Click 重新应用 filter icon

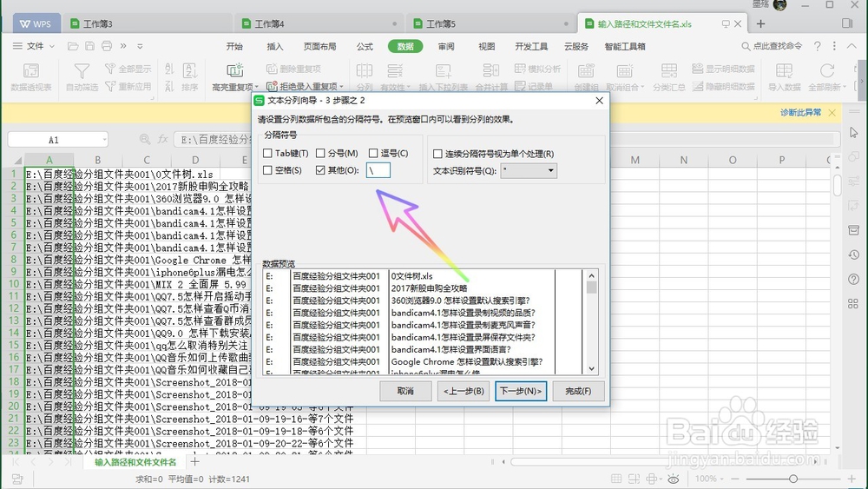(x=110, y=86)
